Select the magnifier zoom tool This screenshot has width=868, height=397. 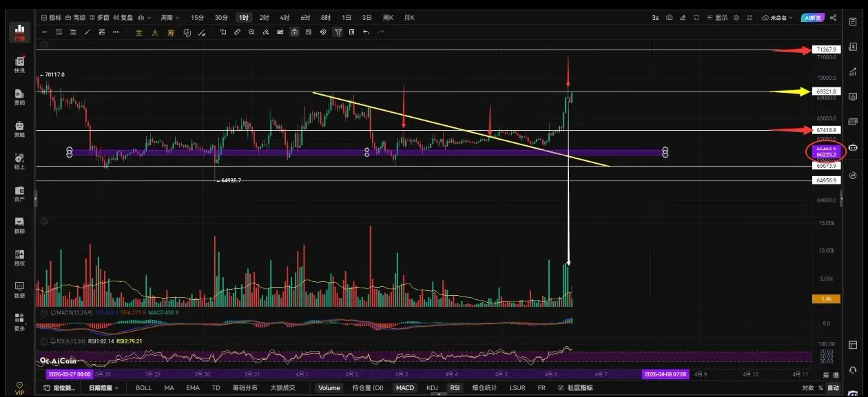pos(251,32)
